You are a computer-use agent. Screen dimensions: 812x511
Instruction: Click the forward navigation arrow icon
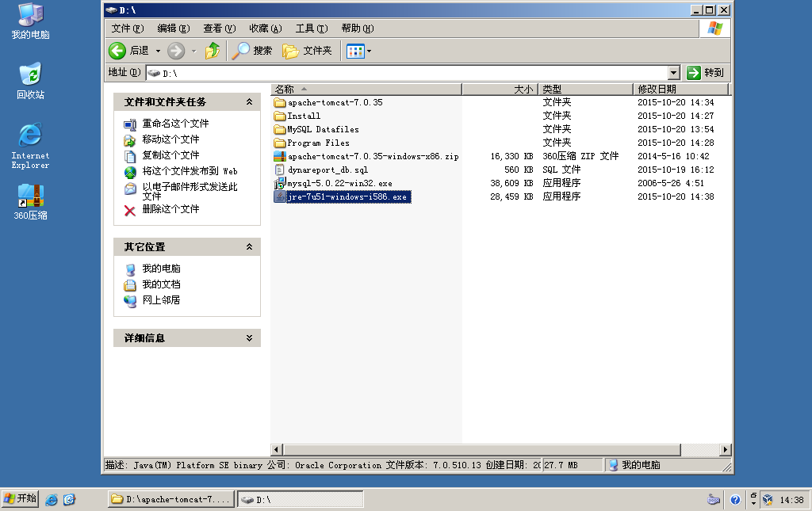pyautogui.click(x=176, y=51)
